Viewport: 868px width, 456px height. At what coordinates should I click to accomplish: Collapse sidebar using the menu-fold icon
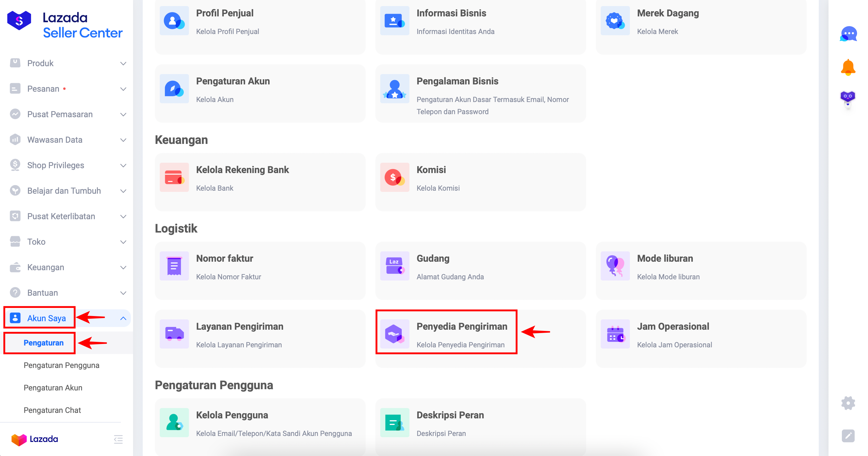tap(118, 439)
